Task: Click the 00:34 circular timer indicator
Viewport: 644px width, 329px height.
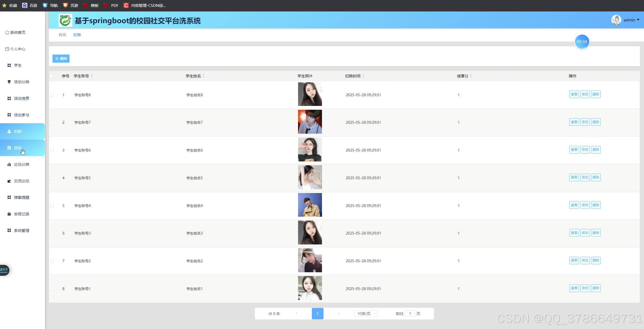Action: click(582, 42)
